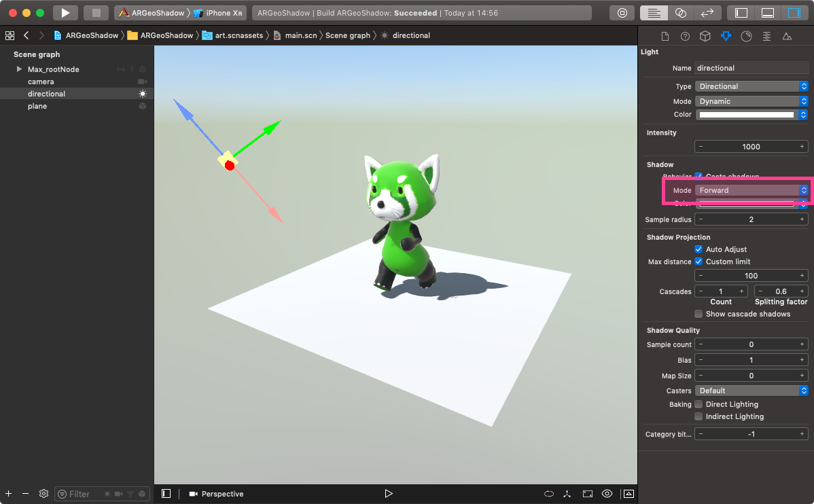Open the Scene inspector tab
814x504 pixels.
[x=787, y=36]
